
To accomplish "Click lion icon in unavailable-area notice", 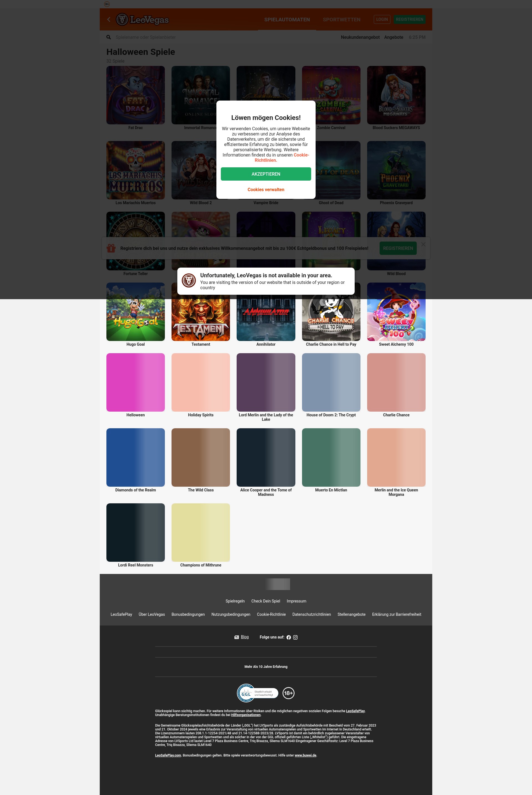I will click(189, 281).
